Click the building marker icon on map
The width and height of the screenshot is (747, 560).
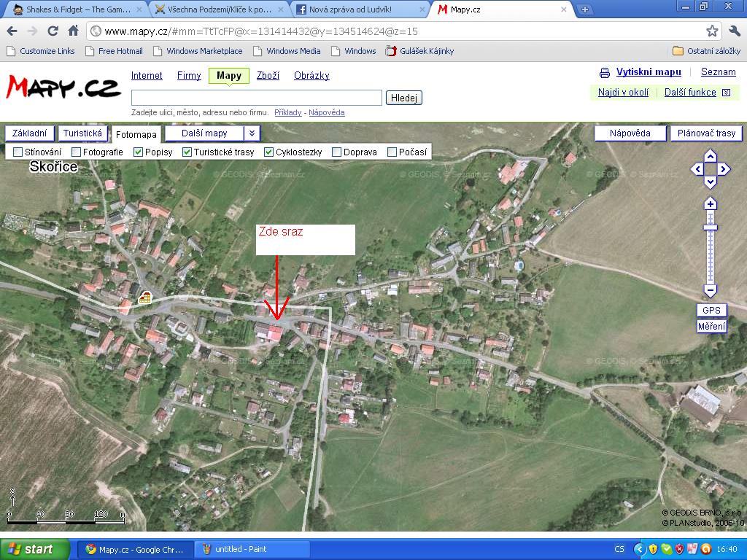pyautogui.click(x=144, y=297)
